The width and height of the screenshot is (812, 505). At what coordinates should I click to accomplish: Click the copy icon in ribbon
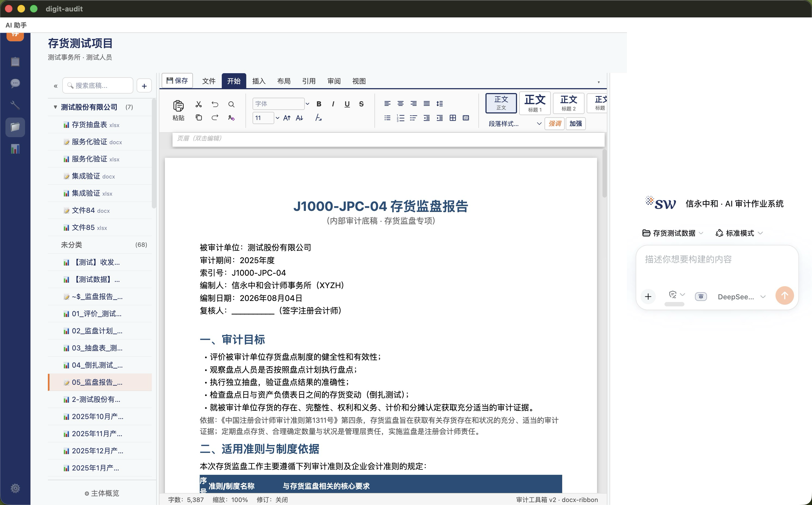[x=198, y=118]
